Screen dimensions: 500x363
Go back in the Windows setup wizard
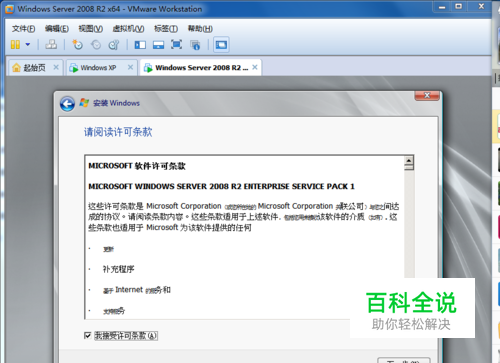67,104
